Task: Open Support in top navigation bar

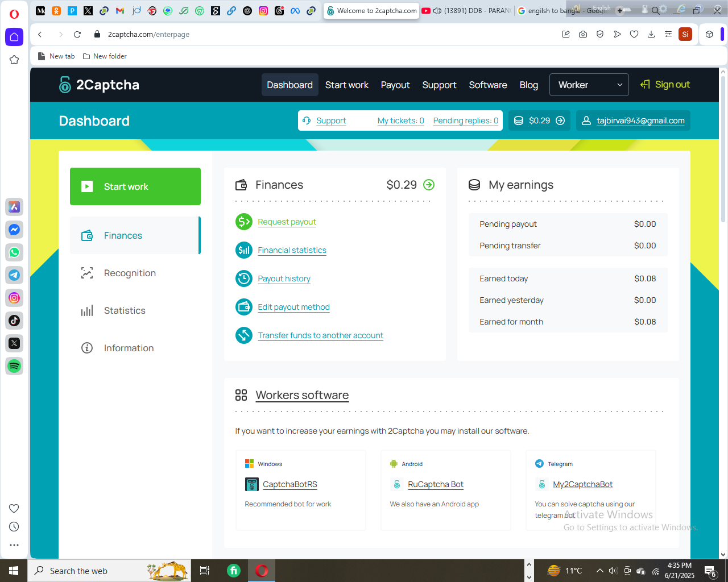Action: (x=439, y=85)
